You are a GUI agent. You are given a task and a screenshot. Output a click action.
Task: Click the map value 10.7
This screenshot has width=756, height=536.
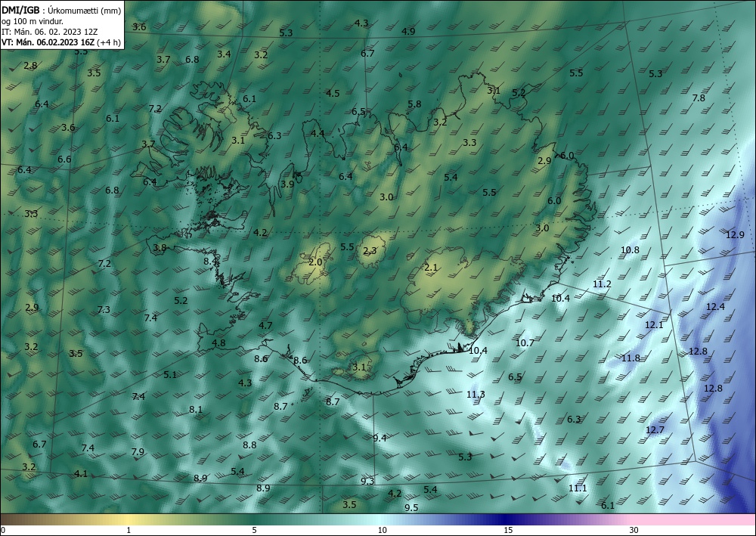click(525, 343)
